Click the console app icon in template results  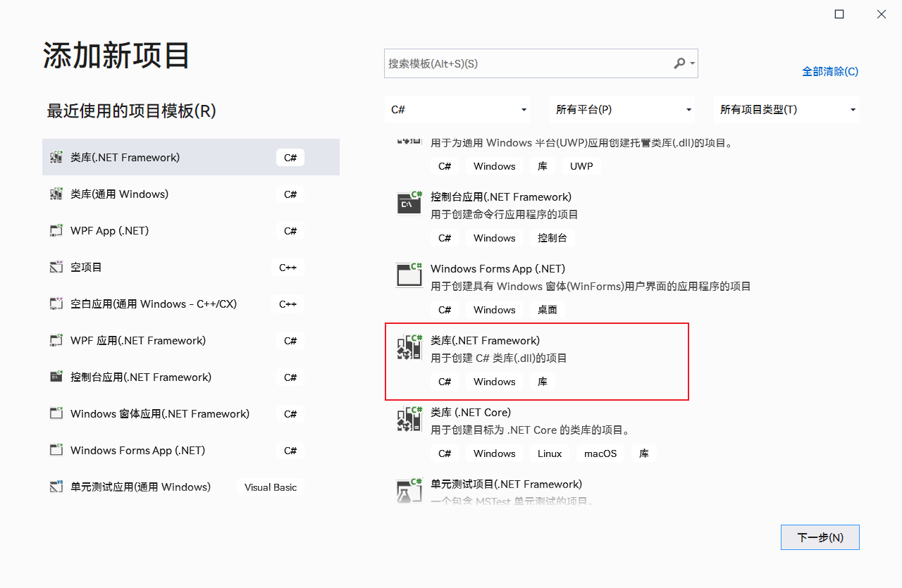[409, 203]
